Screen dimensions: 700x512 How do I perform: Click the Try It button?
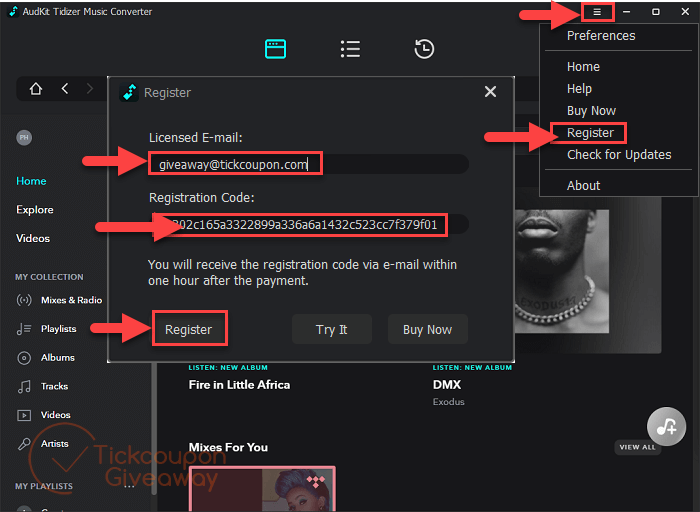coord(332,329)
